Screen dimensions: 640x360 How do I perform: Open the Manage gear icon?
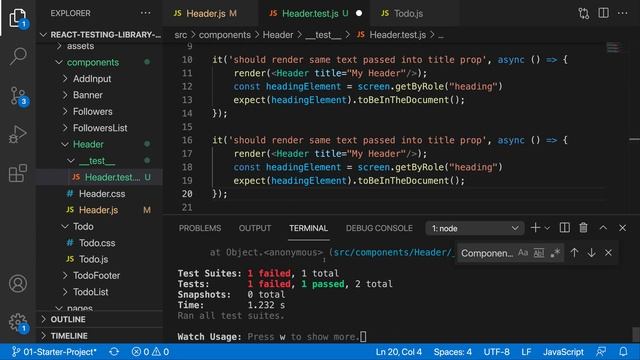coord(18,322)
